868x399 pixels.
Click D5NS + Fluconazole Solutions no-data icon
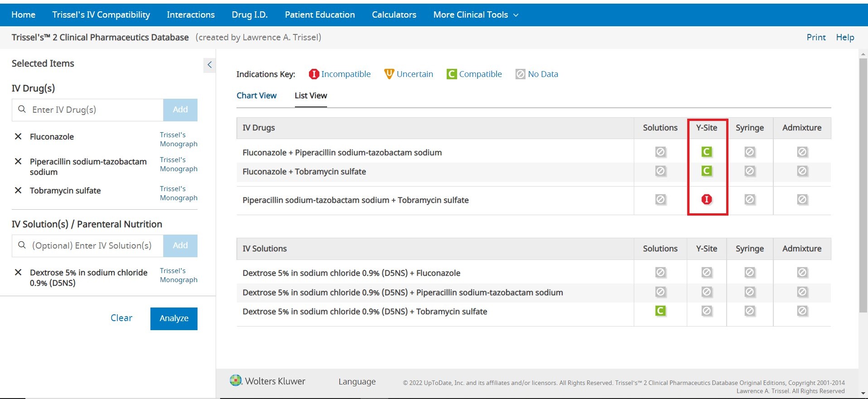click(660, 272)
